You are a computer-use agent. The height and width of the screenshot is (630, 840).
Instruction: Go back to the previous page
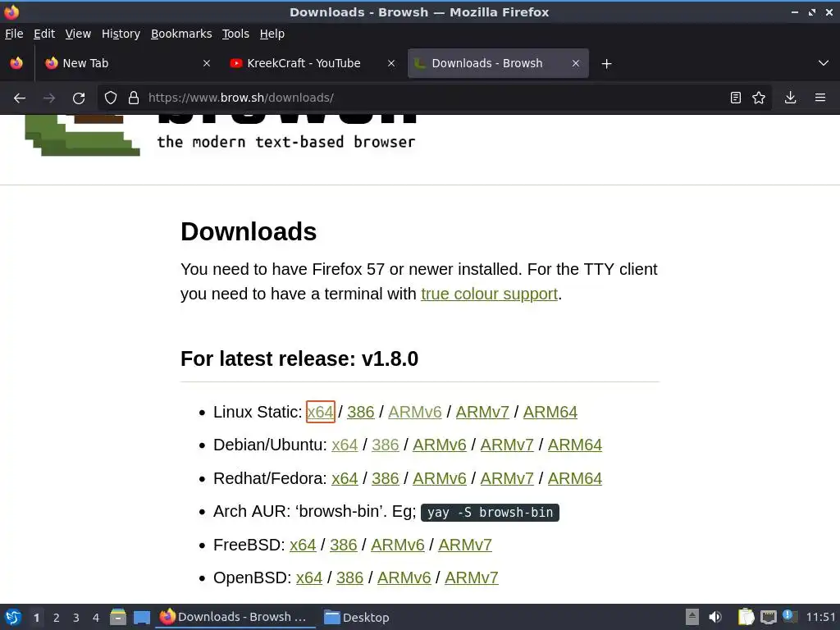coord(20,98)
